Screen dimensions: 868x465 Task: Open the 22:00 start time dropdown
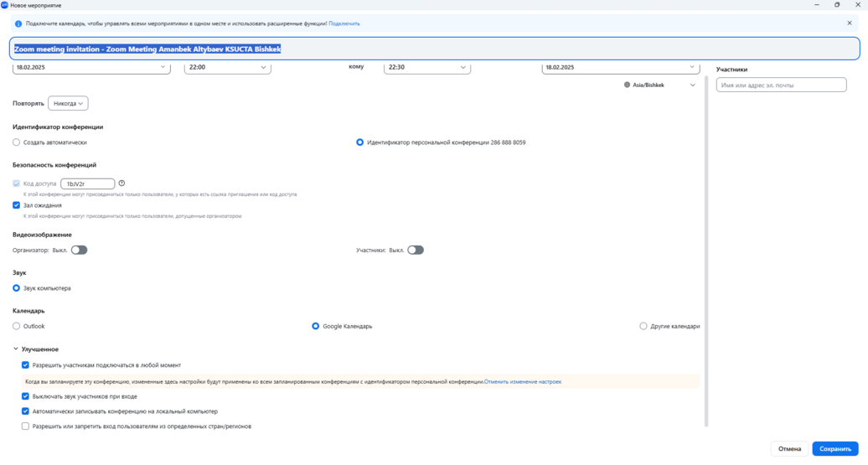pos(227,67)
